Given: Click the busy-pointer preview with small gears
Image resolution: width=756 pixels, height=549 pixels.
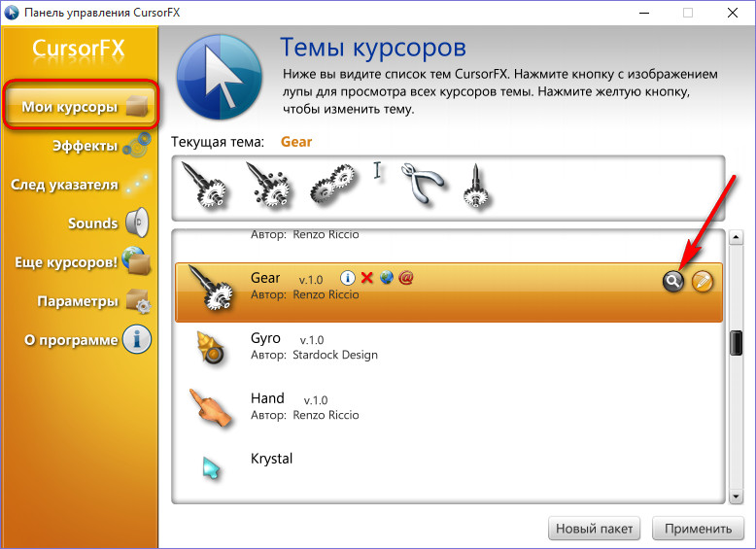Looking at the screenshot, I should click(268, 185).
